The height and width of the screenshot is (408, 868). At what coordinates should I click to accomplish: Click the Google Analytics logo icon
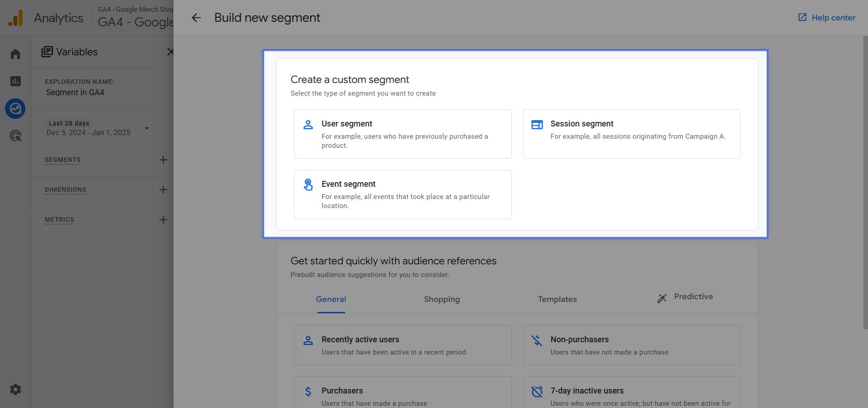pyautogui.click(x=15, y=18)
